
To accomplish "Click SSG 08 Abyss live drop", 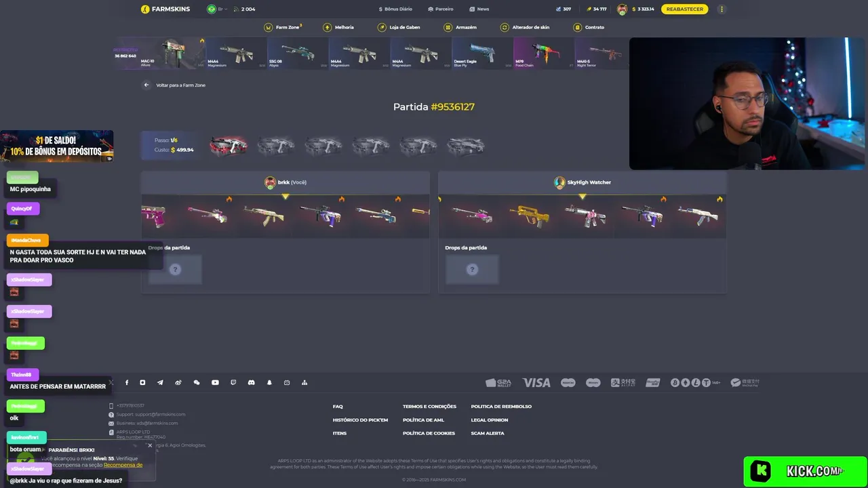I will pyautogui.click(x=298, y=53).
